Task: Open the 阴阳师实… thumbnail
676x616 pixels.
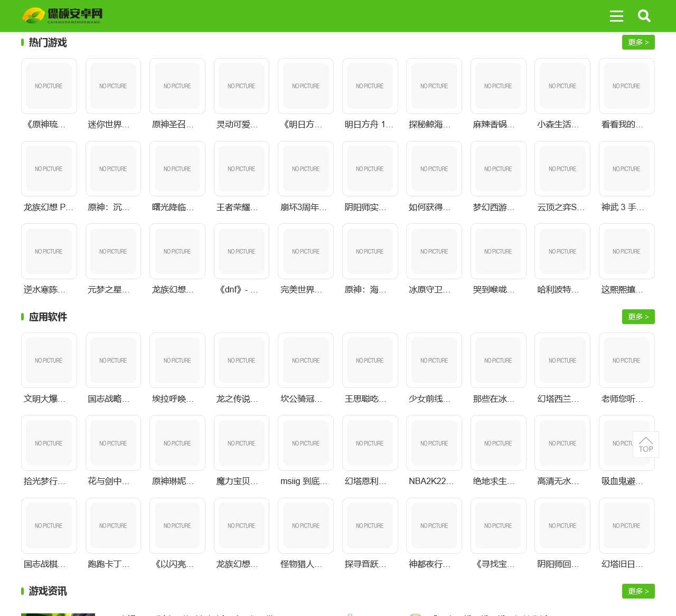Action: (x=370, y=169)
